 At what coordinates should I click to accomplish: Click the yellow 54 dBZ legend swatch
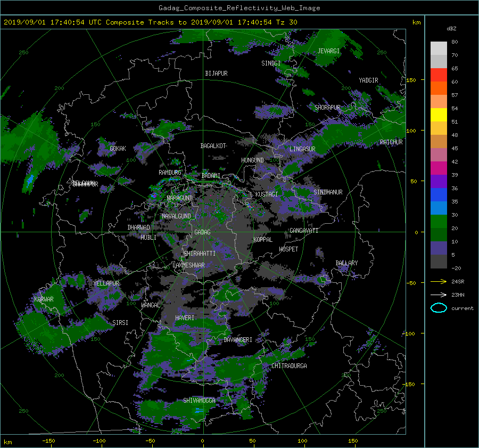click(x=439, y=115)
